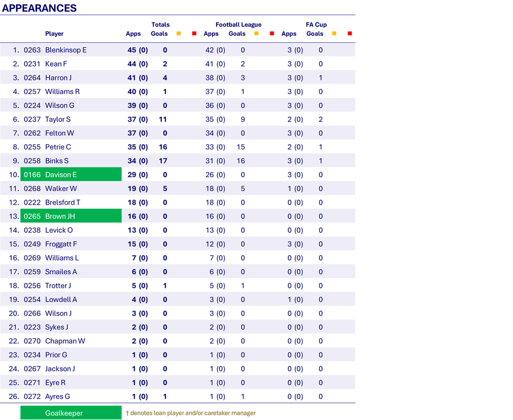Select player name Wilson J
The height and width of the screenshot is (420, 513).
pyautogui.click(x=58, y=313)
